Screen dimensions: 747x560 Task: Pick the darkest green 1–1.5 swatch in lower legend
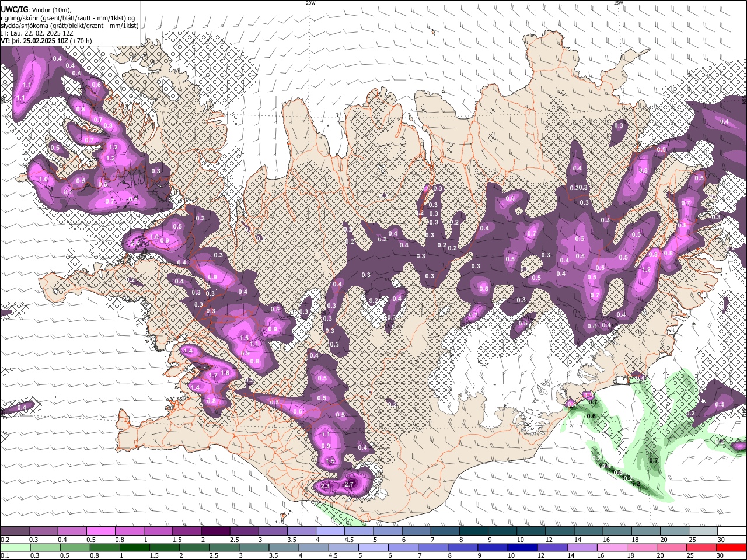coord(134,547)
